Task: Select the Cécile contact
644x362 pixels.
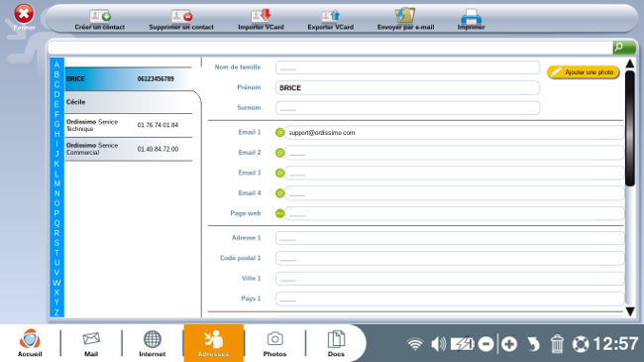Action: (x=129, y=102)
